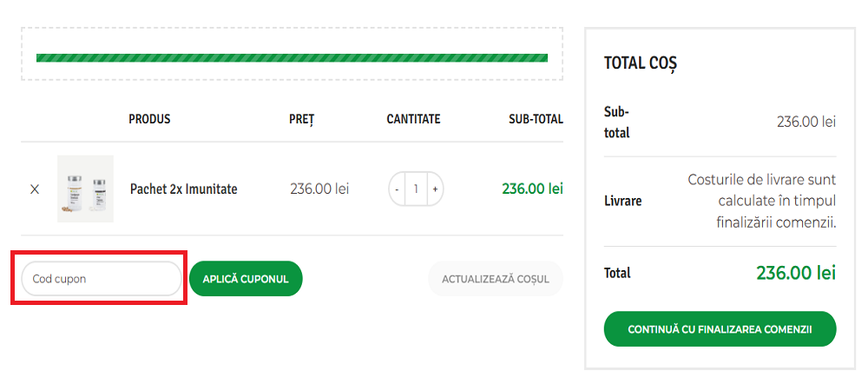
Task: Click the SUB-TOTAL column header
Action: tap(536, 119)
